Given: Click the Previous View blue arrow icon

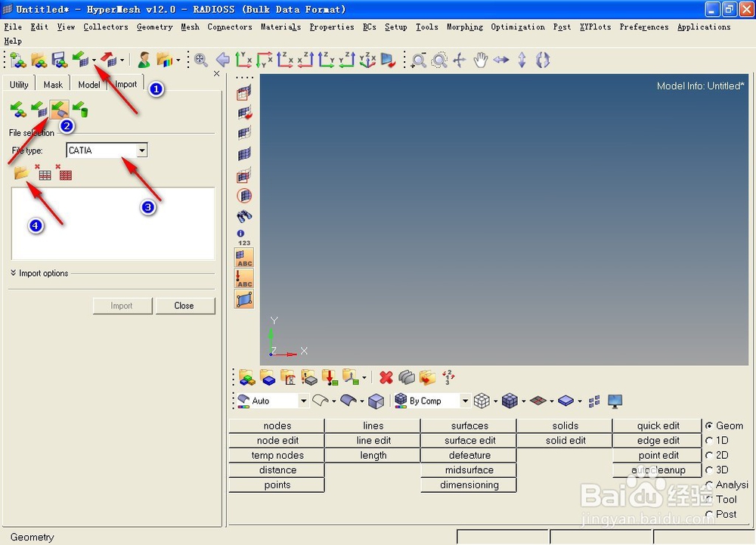Looking at the screenshot, I should (223, 60).
